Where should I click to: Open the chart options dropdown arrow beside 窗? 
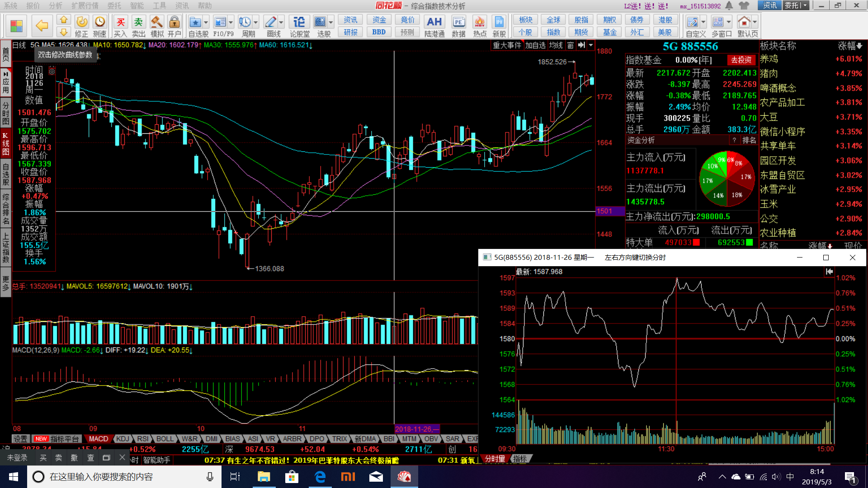(590, 45)
